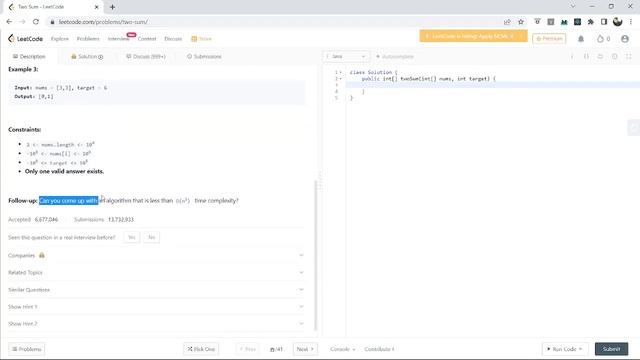Click the share page icon in address bar
Screen dimensions: 640x360
click(507, 22)
